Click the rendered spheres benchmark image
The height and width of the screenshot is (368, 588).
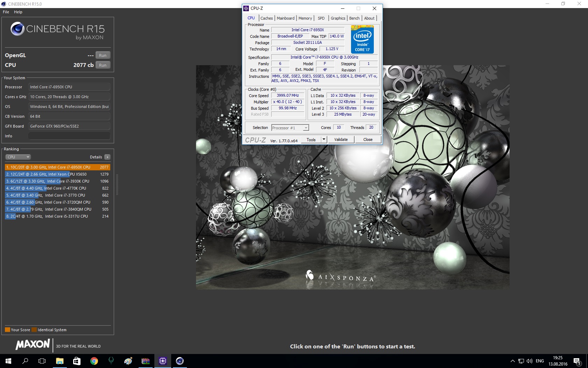point(353,177)
